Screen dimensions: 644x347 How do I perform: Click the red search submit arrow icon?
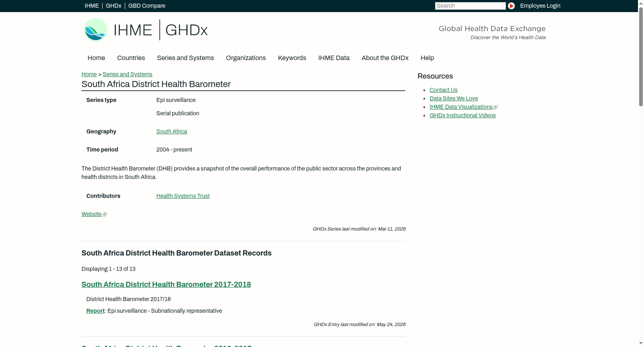click(x=511, y=6)
